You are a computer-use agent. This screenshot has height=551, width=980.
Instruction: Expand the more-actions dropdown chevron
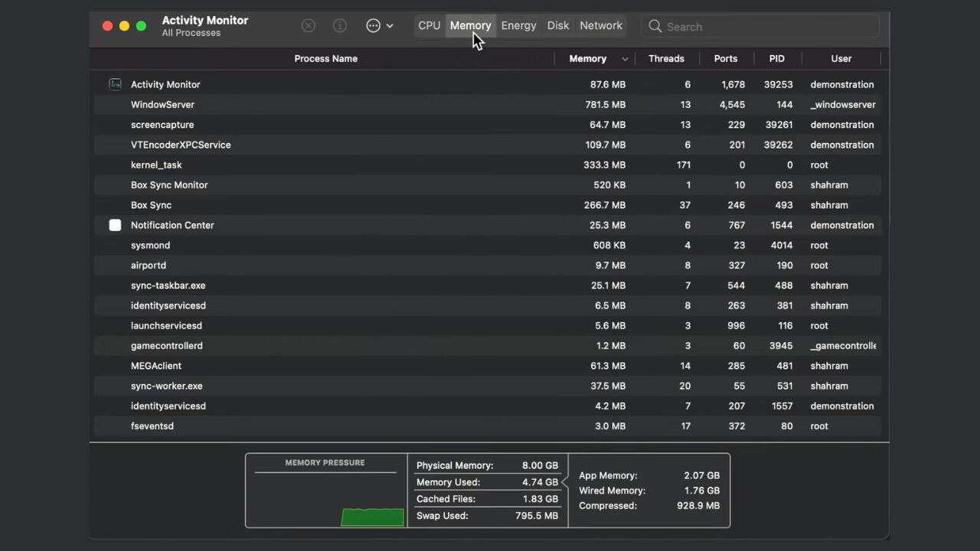pos(390,26)
